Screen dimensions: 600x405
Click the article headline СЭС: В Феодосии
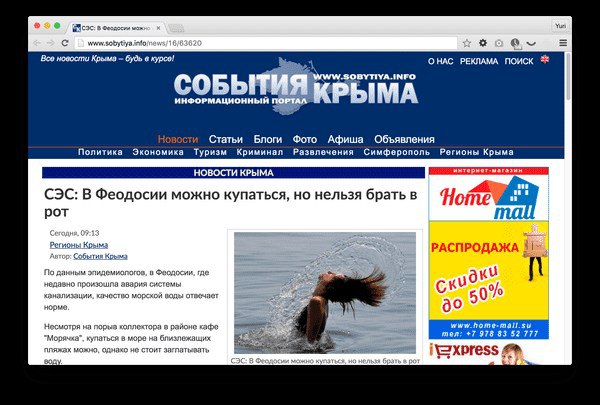pyautogui.click(x=230, y=203)
